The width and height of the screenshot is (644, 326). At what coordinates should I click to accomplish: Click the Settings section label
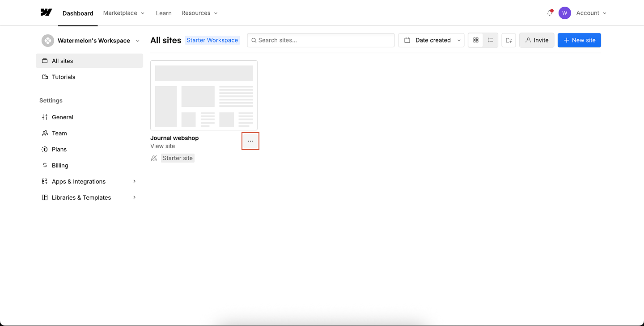pyautogui.click(x=51, y=100)
